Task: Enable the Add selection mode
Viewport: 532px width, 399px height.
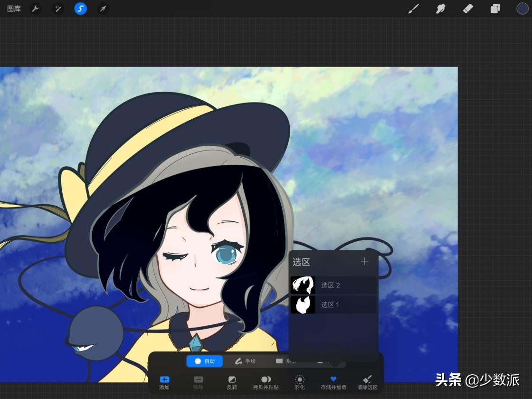Action: pyautogui.click(x=164, y=382)
